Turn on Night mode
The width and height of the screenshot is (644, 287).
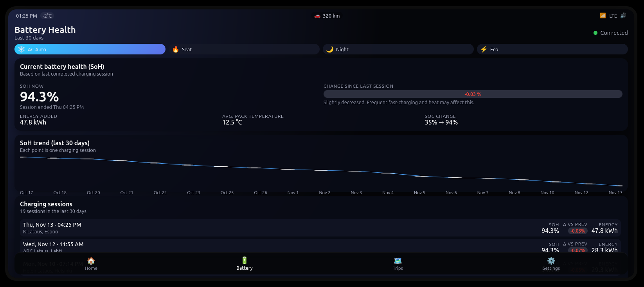[x=398, y=49]
